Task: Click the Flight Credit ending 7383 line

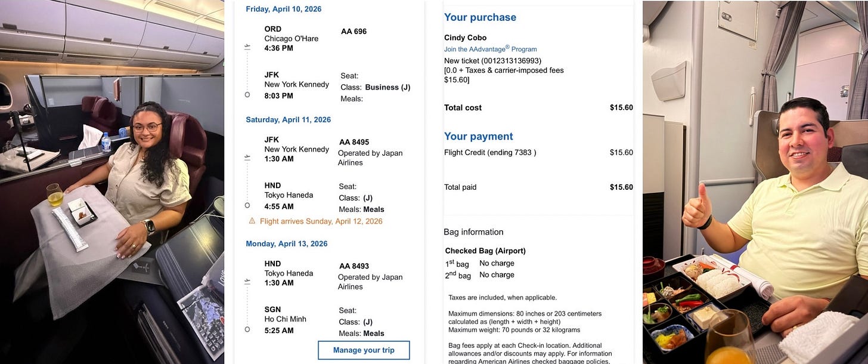Action: (x=538, y=152)
